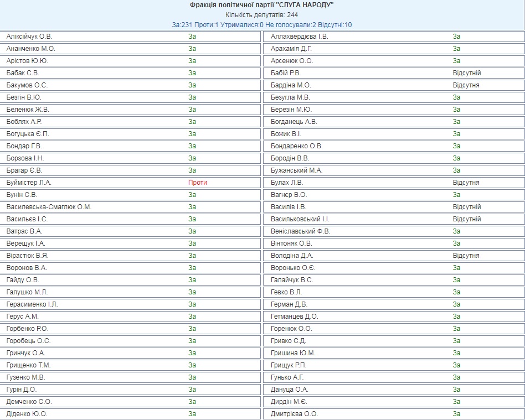Click deputy Галайчук В.С.
The height and width of the screenshot is (420, 525).
click(x=292, y=280)
